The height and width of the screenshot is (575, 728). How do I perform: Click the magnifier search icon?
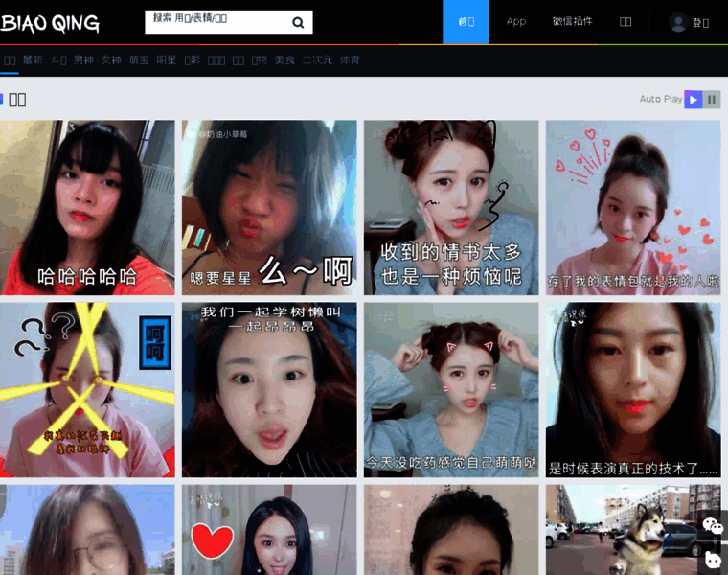click(x=298, y=22)
